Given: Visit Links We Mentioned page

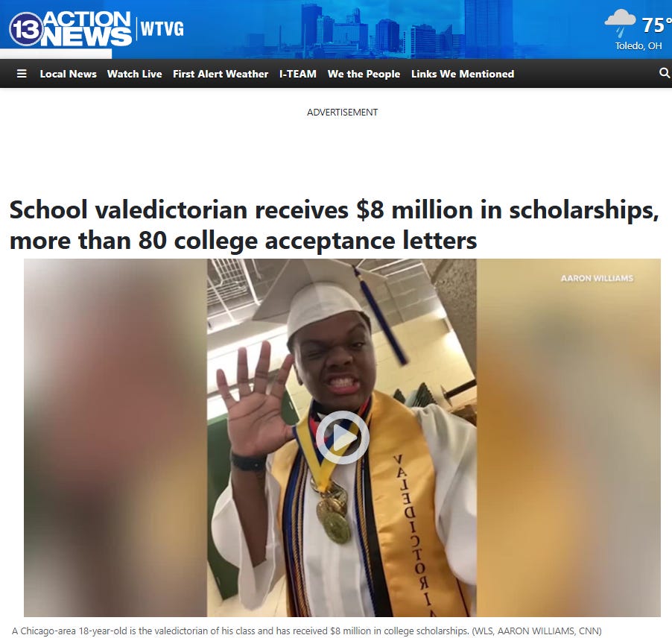Looking at the screenshot, I should click(463, 74).
